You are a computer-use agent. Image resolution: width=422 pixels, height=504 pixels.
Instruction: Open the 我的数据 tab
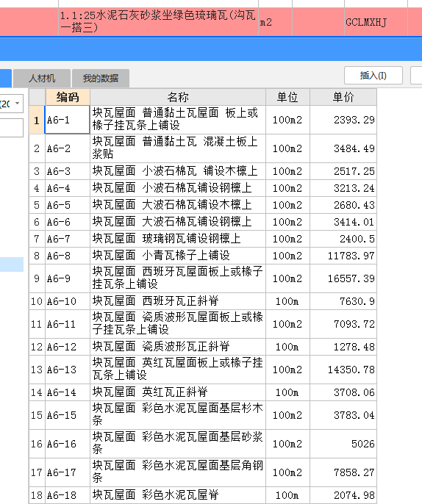coord(101,78)
